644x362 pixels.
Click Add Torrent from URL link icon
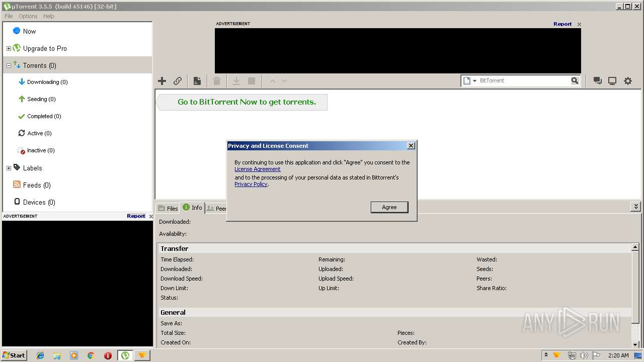tap(178, 81)
